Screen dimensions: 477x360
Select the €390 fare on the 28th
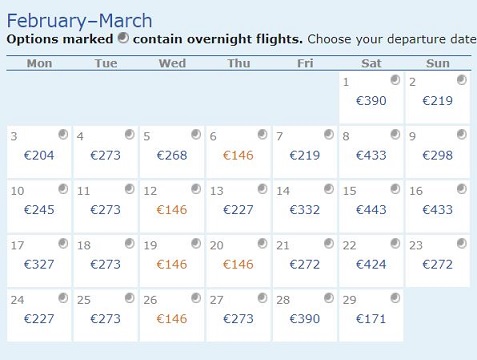[x=305, y=319]
